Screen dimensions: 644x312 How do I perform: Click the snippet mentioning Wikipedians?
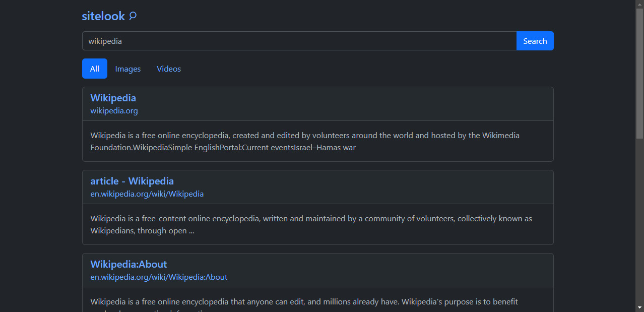[311, 225]
